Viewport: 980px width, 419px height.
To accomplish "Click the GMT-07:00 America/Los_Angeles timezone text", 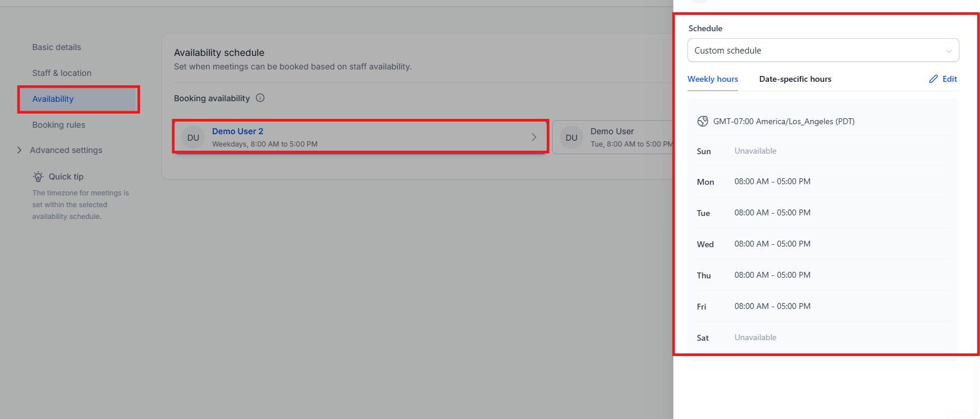I will [x=783, y=121].
